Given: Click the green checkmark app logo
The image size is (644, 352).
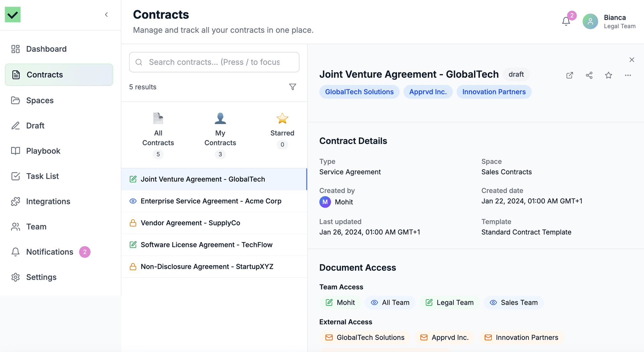Looking at the screenshot, I should tap(13, 14).
